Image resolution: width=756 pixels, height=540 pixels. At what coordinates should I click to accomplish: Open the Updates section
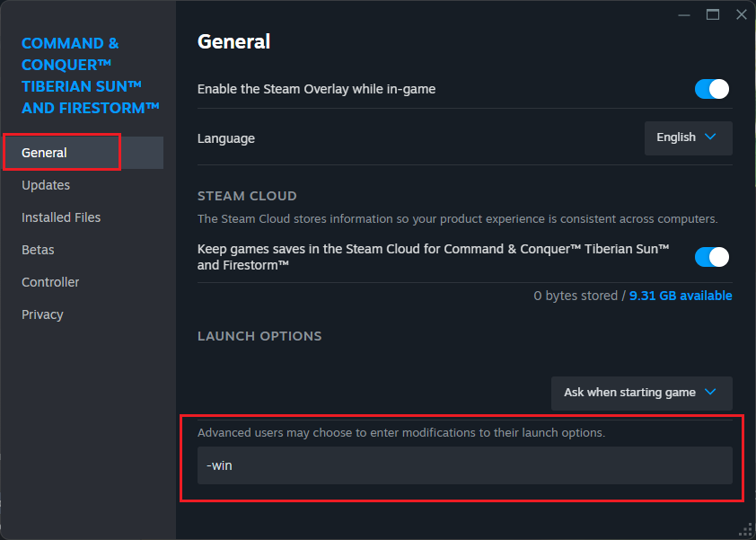[x=46, y=185]
